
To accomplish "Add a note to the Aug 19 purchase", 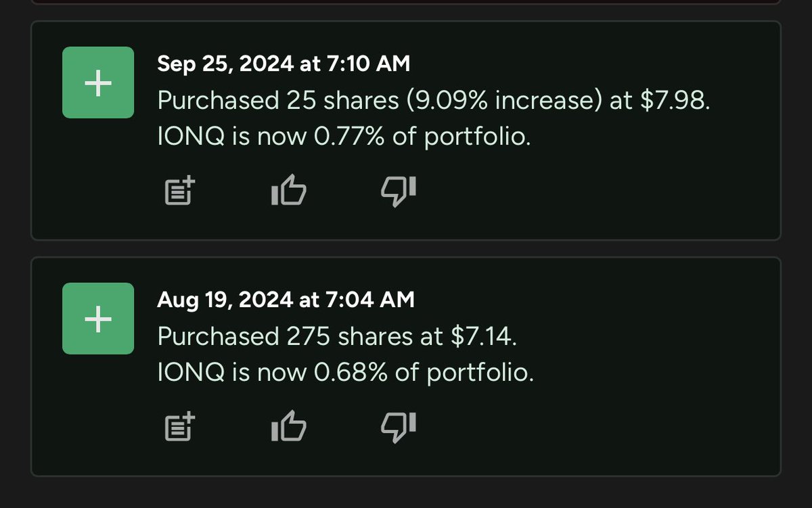I will (x=180, y=428).
